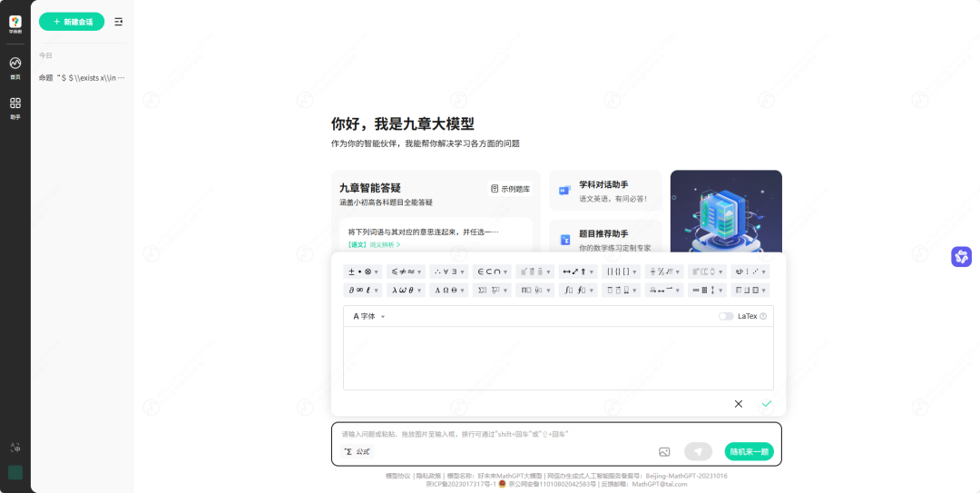Open the 字体 font dropdown
Viewport: 980px width, 493px height.
tap(368, 317)
